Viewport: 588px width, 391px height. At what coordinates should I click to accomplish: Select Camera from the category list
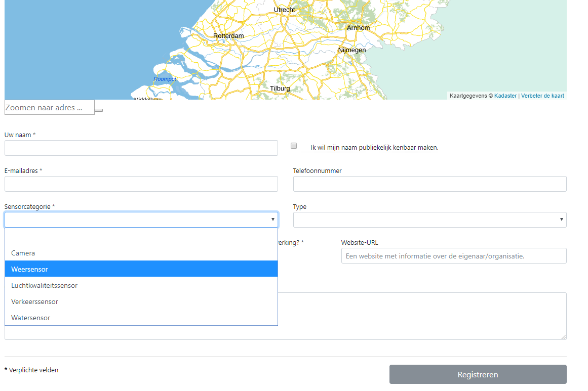pyautogui.click(x=23, y=253)
